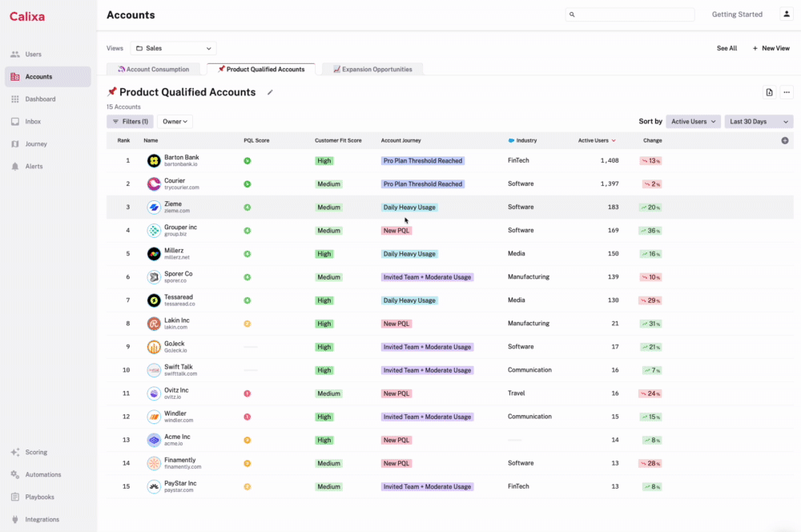801x532 pixels.
Task: Click the pencil icon to rename view
Action: coord(270,92)
